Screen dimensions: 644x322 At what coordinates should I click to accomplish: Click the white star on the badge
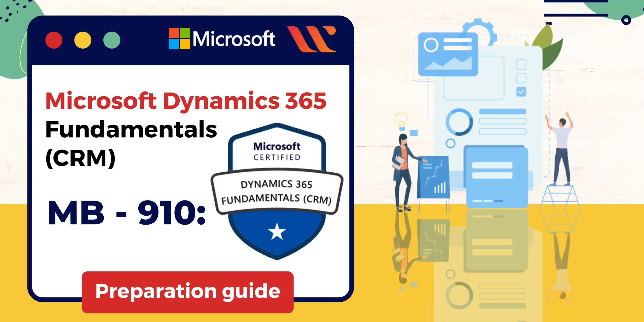pos(277,232)
